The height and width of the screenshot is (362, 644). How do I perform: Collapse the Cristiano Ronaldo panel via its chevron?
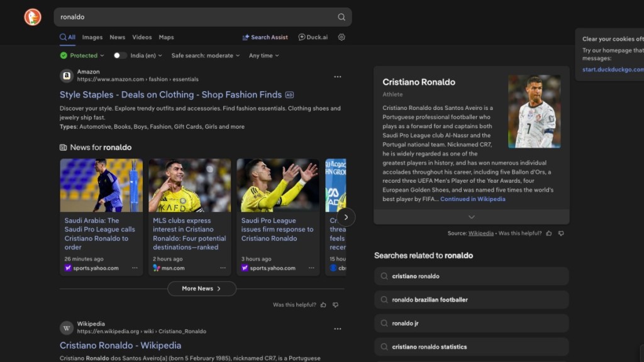pyautogui.click(x=471, y=216)
